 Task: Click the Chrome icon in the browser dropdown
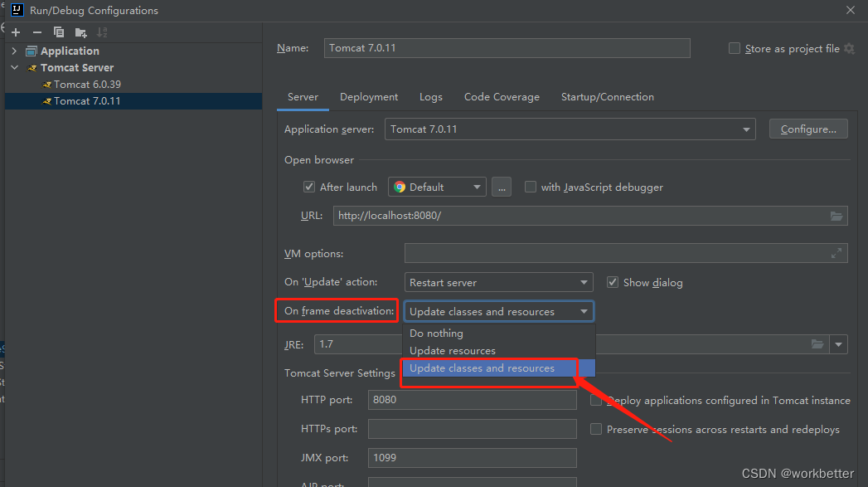pyautogui.click(x=399, y=187)
